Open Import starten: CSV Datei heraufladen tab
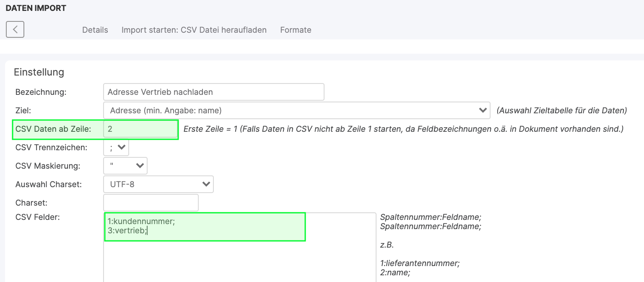Viewport: 644px width, 282px height. tap(194, 30)
